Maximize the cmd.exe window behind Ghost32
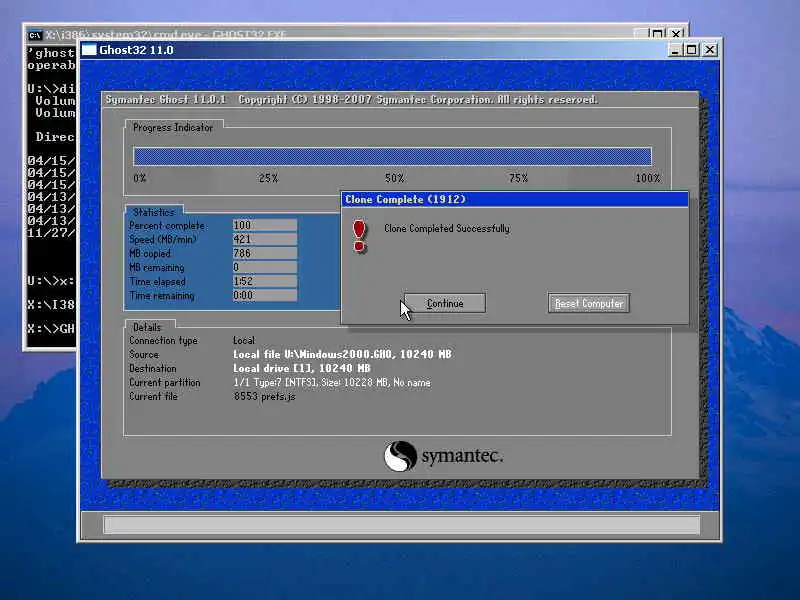This screenshot has width=800, height=600. click(x=658, y=34)
